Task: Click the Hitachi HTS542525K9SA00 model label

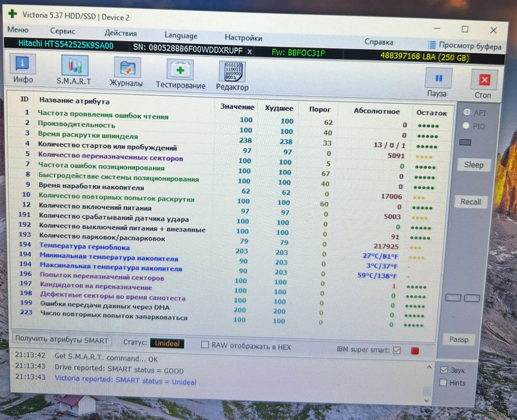Action: (x=66, y=44)
